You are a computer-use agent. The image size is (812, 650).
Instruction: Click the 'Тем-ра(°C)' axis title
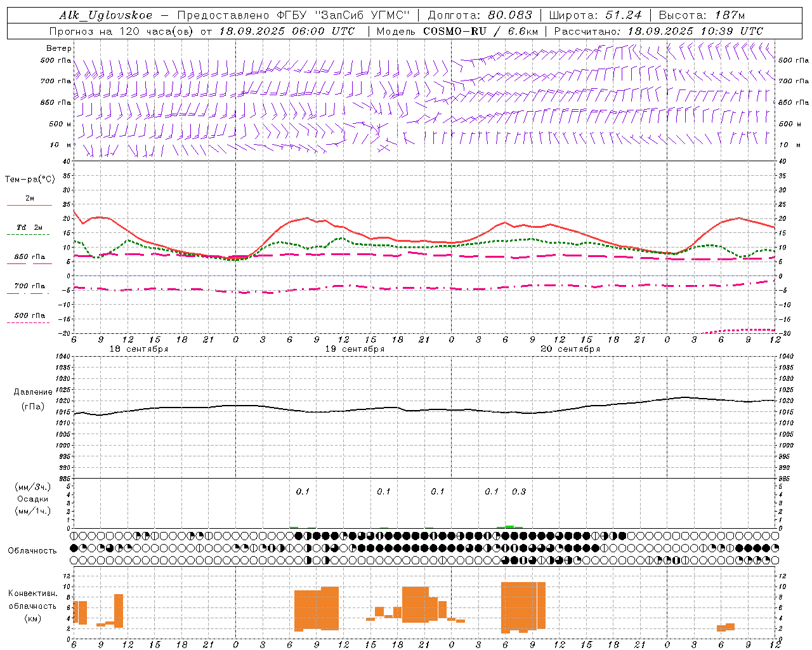[30, 180]
